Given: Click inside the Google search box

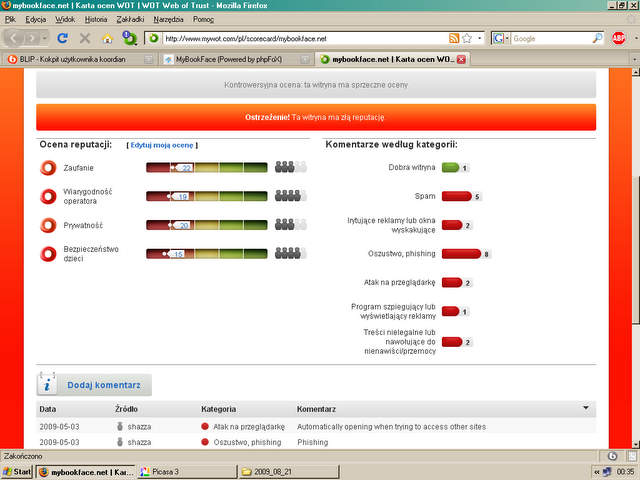Looking at the screenshot, I should [551, 39].
